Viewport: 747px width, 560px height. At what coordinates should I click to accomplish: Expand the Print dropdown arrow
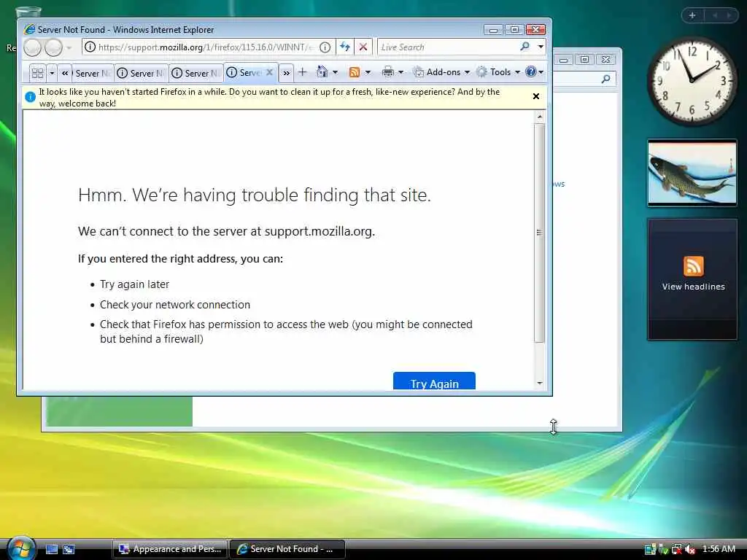point(400,72)
